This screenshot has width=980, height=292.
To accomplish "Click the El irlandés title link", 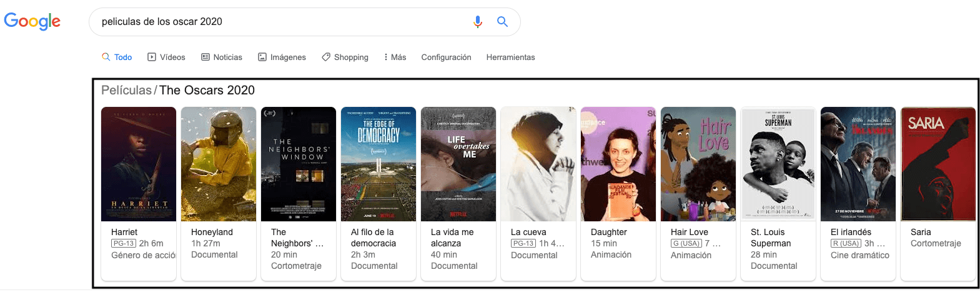I will click(851, 232).
